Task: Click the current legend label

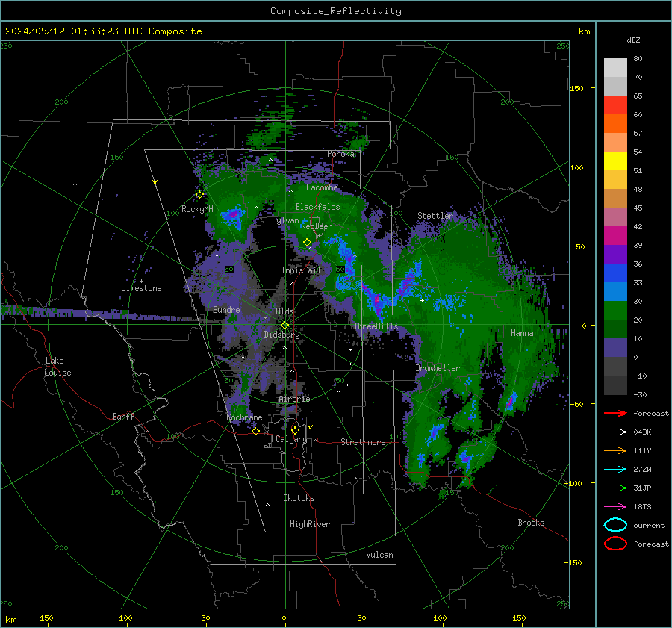Action: (649, 525)
